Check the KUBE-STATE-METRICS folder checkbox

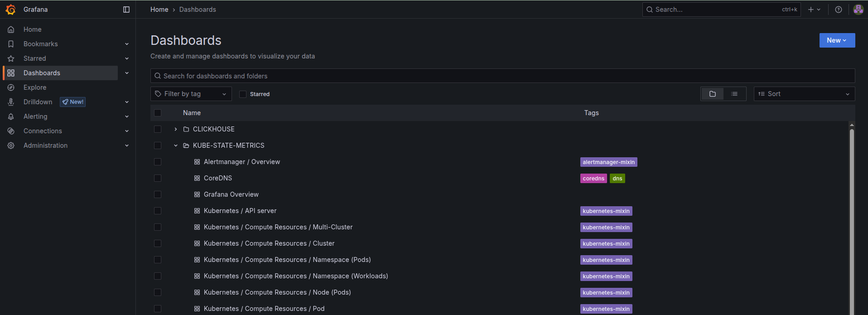[158, 145]
